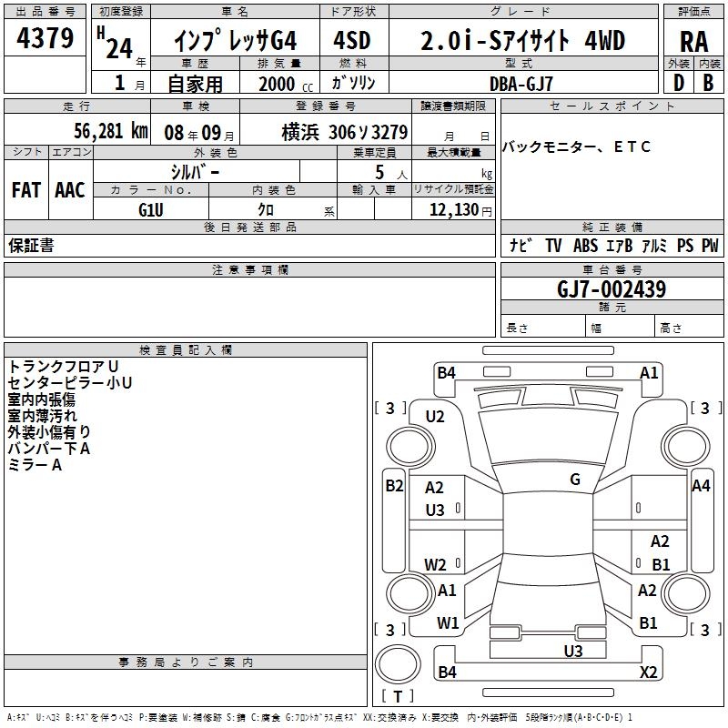Click damage mark G on windshield
This screenshot has height=728, width=728.
coord(575,479)
